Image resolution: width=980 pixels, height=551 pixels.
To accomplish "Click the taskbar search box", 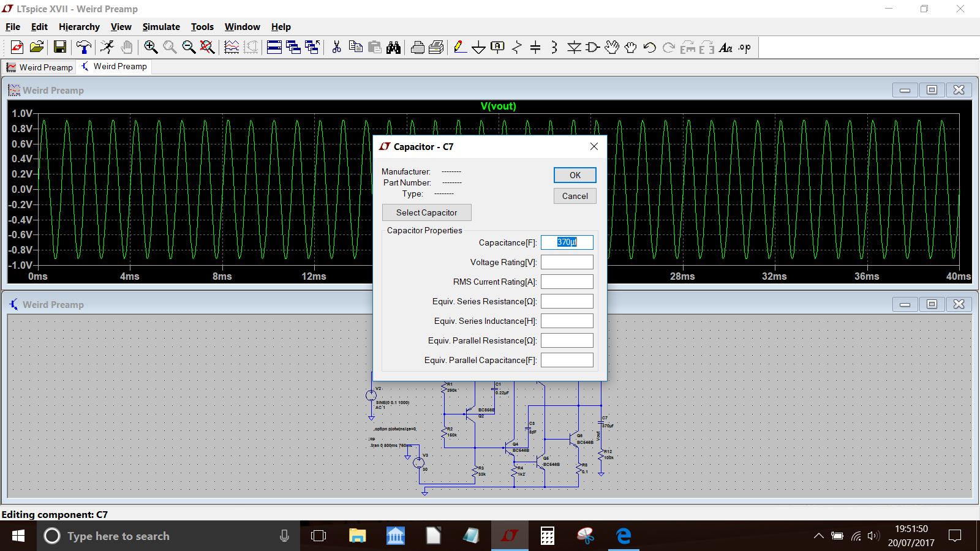I will pyautogui.click(x=168, y=536).
